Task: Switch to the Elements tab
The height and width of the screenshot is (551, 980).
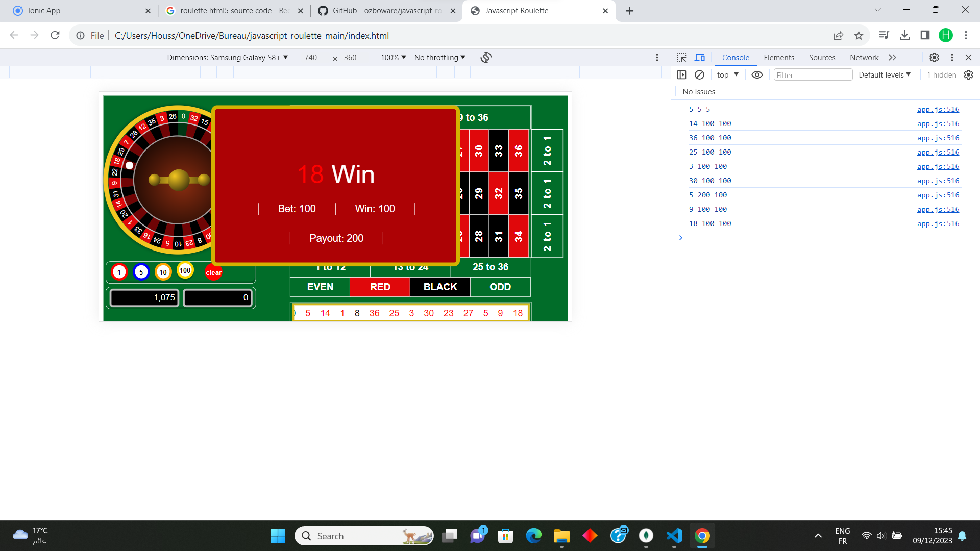Action: click(x=778, y=58)
